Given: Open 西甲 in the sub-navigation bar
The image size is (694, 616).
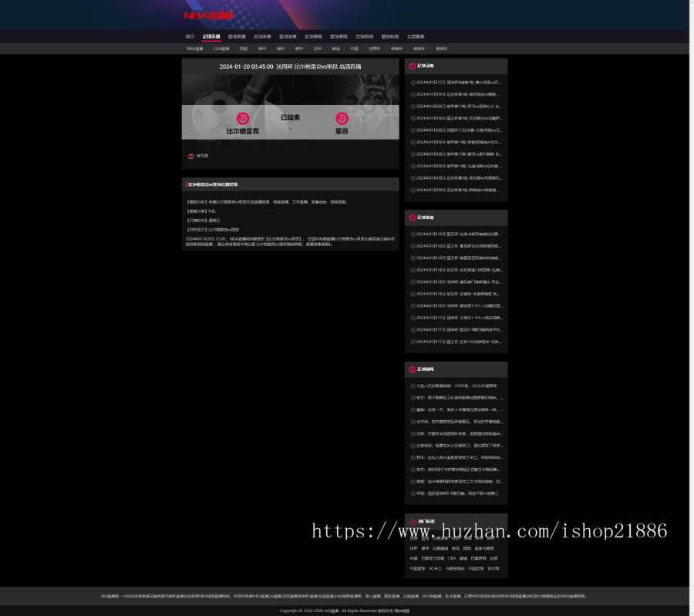Looking at the screenshot, I should [262, 49].
